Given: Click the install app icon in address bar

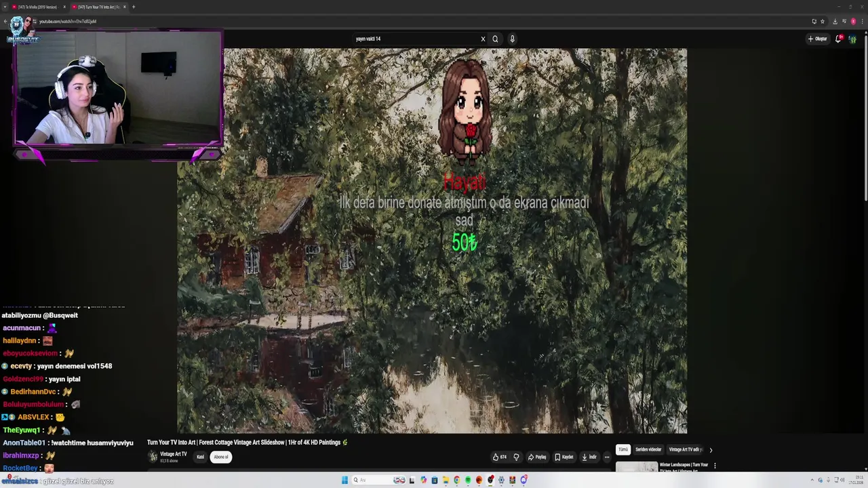Looking at the screenshot, I should (x=814, y=21).
